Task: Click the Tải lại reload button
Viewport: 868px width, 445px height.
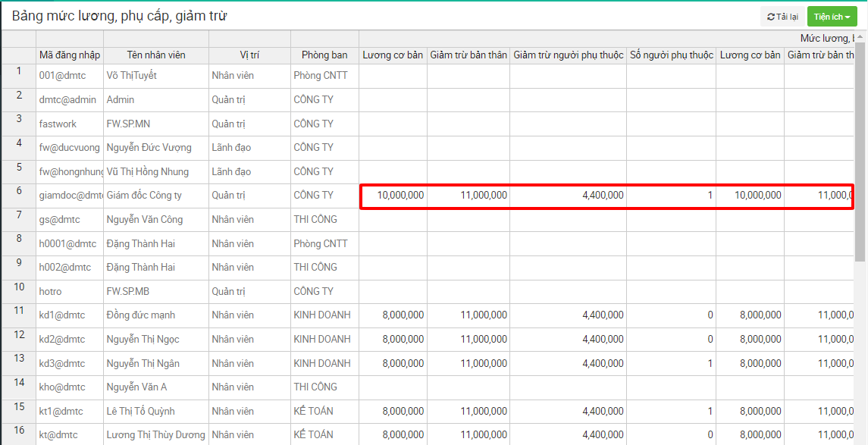Action: [782, 17]
